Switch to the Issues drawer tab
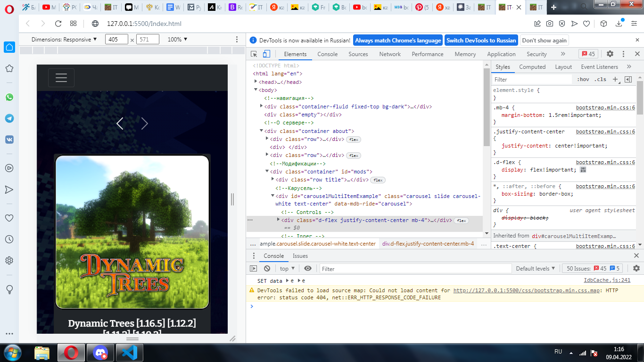 pos(300,256)
